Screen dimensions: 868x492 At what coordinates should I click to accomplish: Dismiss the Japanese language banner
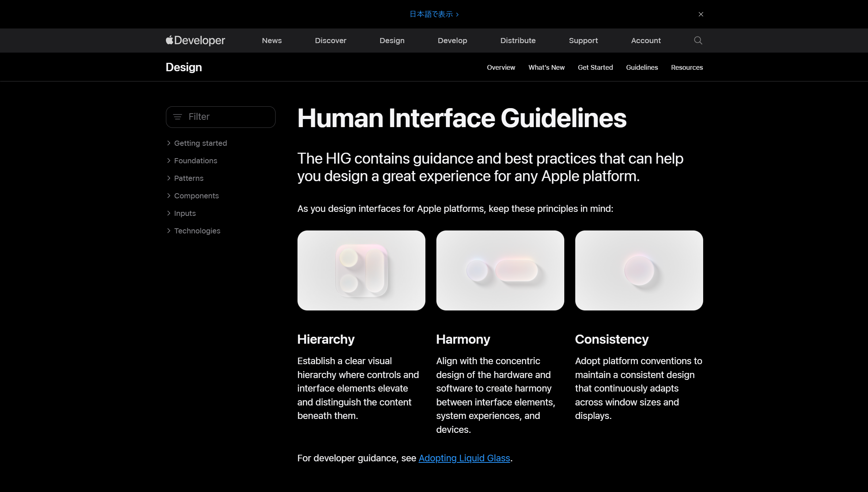click(x=701, y=14)
